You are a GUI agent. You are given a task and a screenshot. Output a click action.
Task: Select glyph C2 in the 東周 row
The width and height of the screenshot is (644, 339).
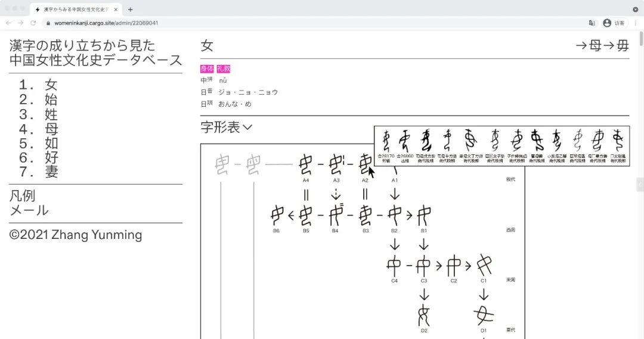tap(453, 266)
